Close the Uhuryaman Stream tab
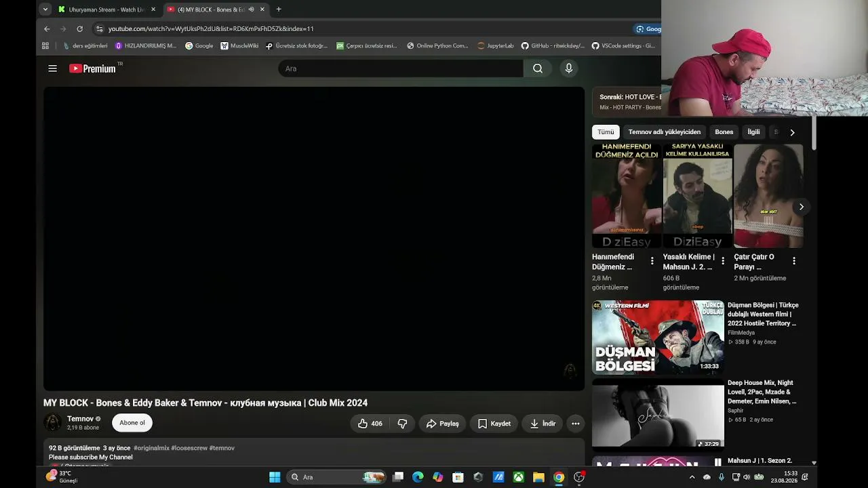This screenshot has width=868, height=488. (x=153, y=9)
